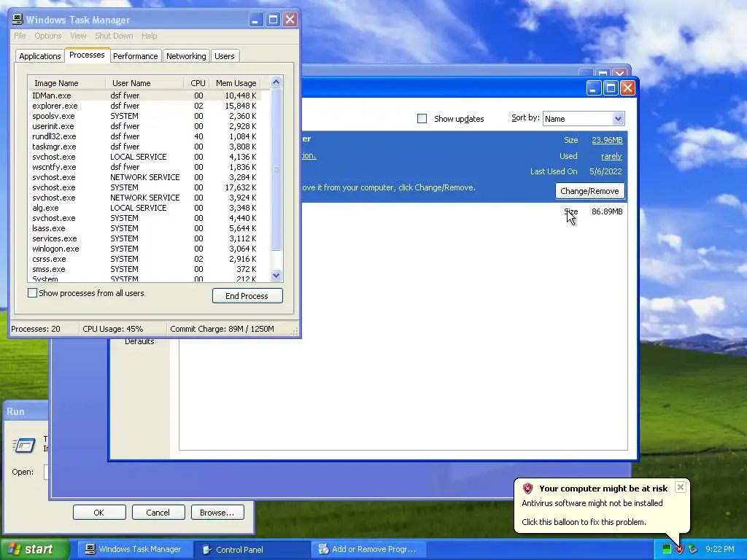
Task: Switch to the Networking tab
Action: tap(186, 56)
